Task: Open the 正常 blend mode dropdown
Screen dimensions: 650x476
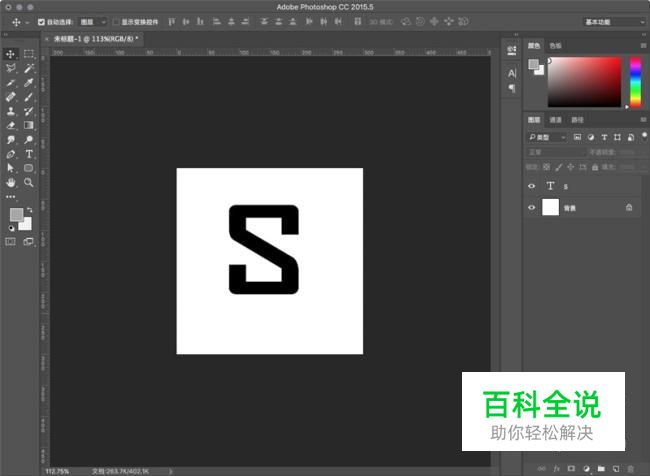Action: point(555,152)
